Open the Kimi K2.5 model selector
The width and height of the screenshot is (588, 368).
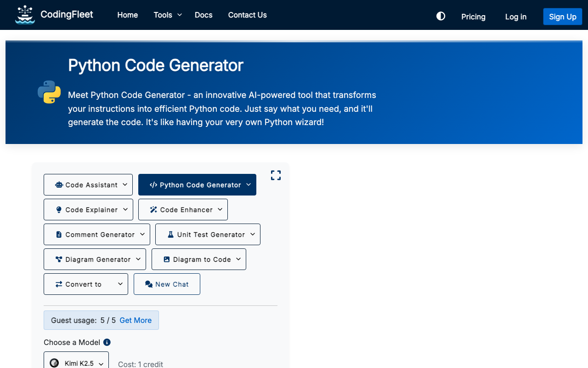(76, 363)
